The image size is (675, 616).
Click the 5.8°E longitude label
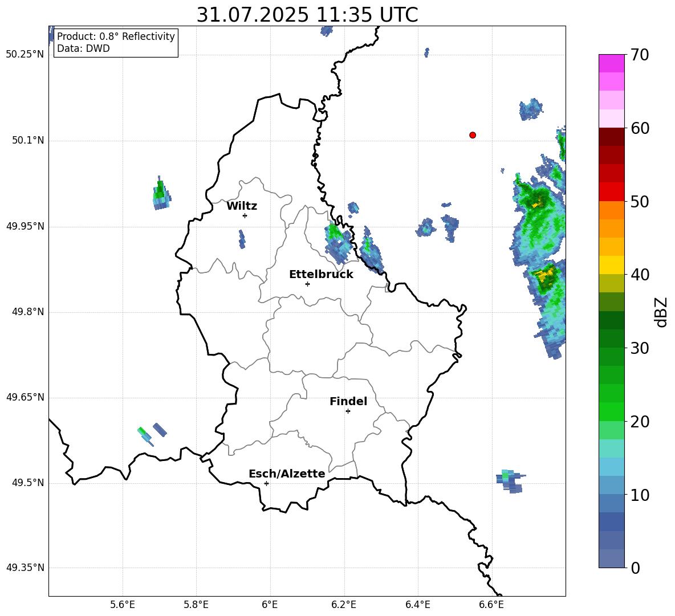(196, 605)
